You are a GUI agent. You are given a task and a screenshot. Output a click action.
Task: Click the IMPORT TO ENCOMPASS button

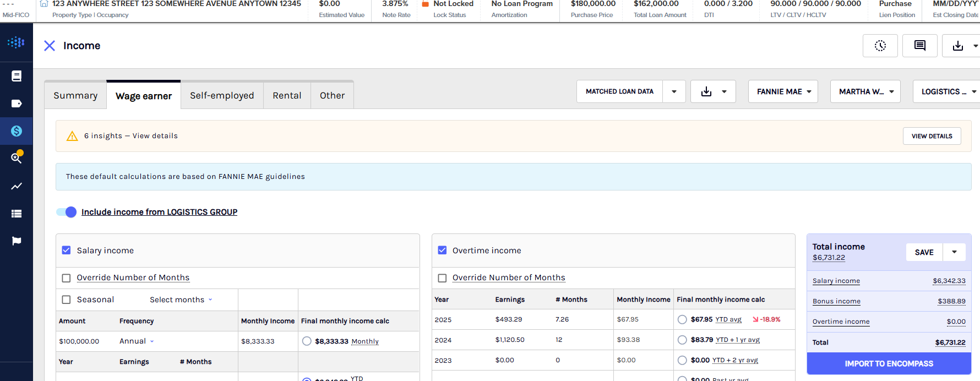pyautogui.click(x=889, y=363)
